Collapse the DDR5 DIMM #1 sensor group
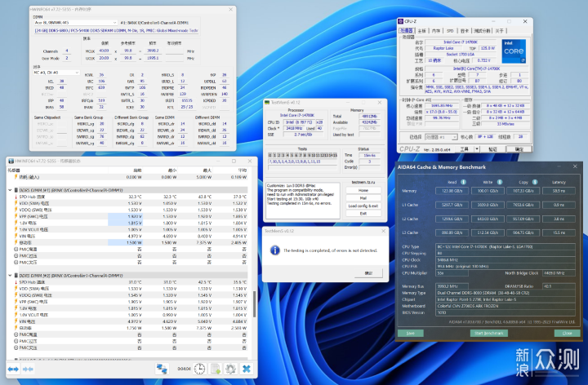This screenshot has width=588, height=385. [x=10, y=190]
